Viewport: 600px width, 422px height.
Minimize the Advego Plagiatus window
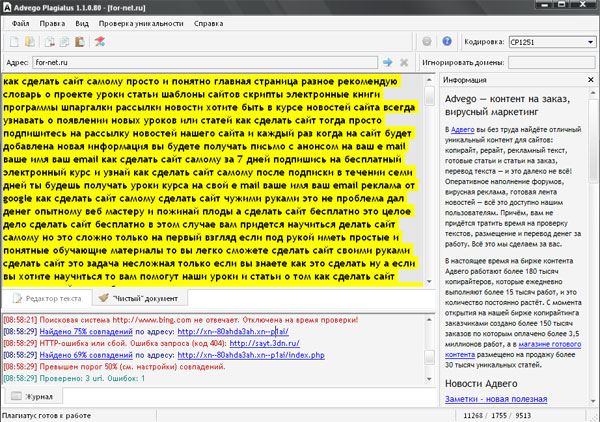[545, 5]
